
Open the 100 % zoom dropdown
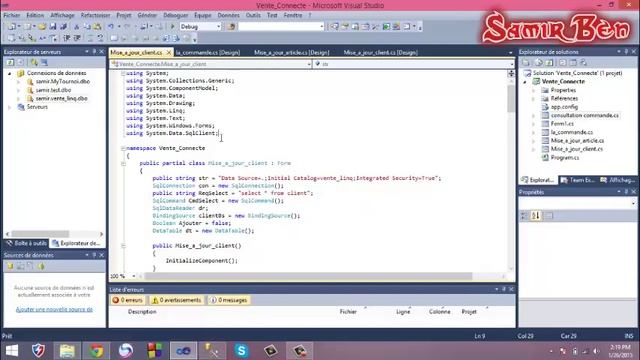[x=133, y=276]
